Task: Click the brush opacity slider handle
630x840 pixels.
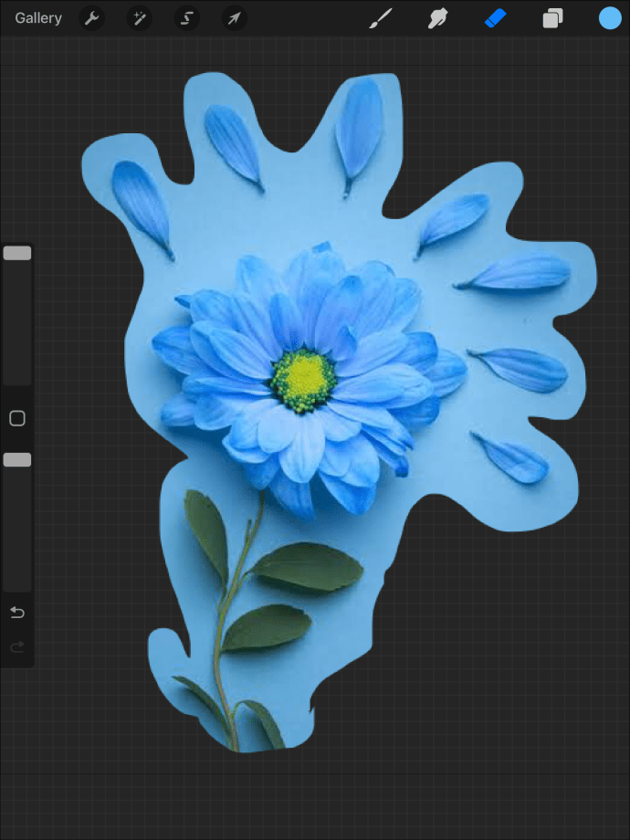Action: (17, 459)
